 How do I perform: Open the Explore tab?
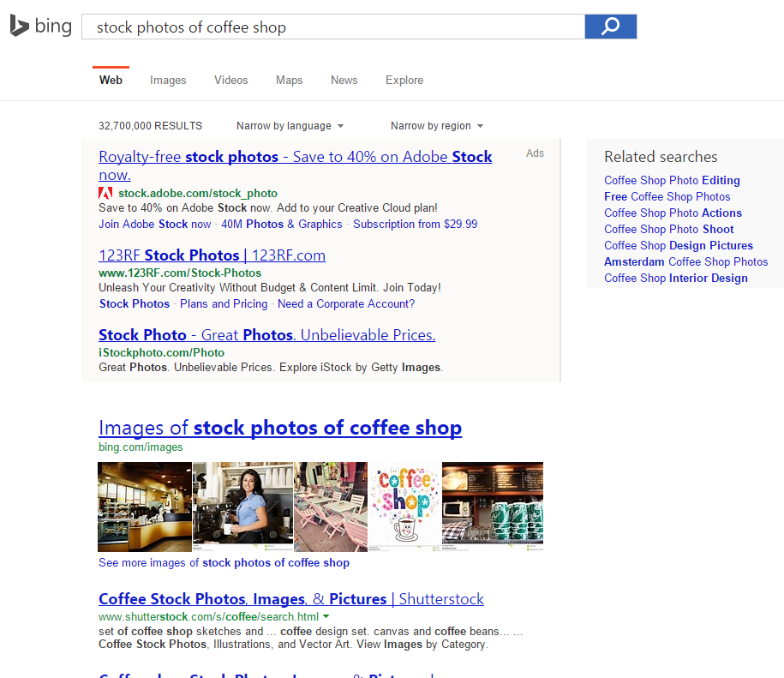[404, 81]
